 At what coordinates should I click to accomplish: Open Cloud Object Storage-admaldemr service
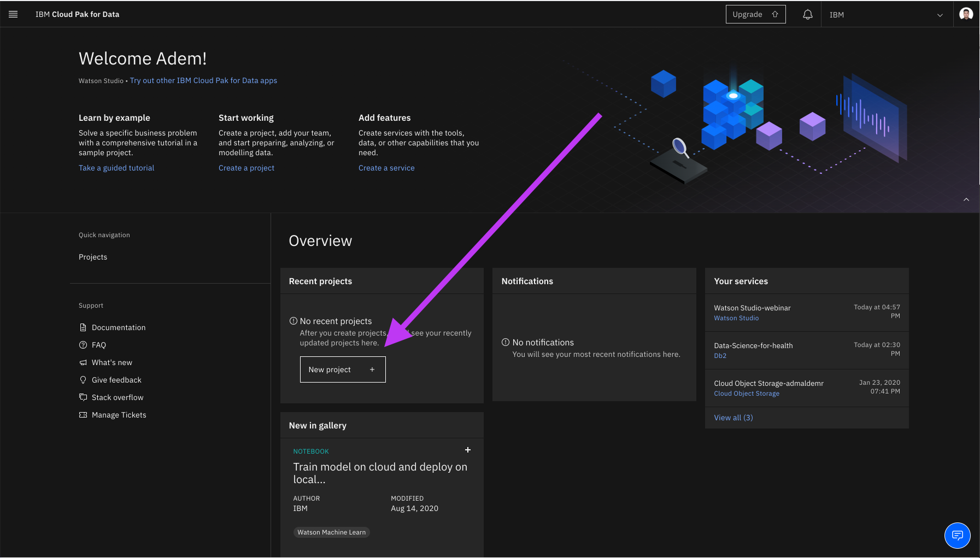point(768,383)
